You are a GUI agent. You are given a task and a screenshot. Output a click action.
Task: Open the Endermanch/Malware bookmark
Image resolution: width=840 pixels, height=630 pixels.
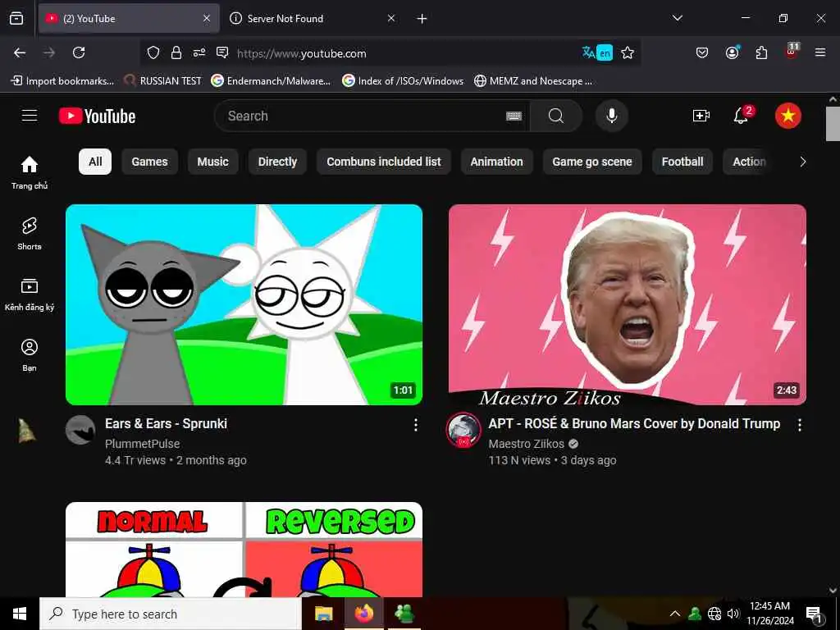click(271, 81)
